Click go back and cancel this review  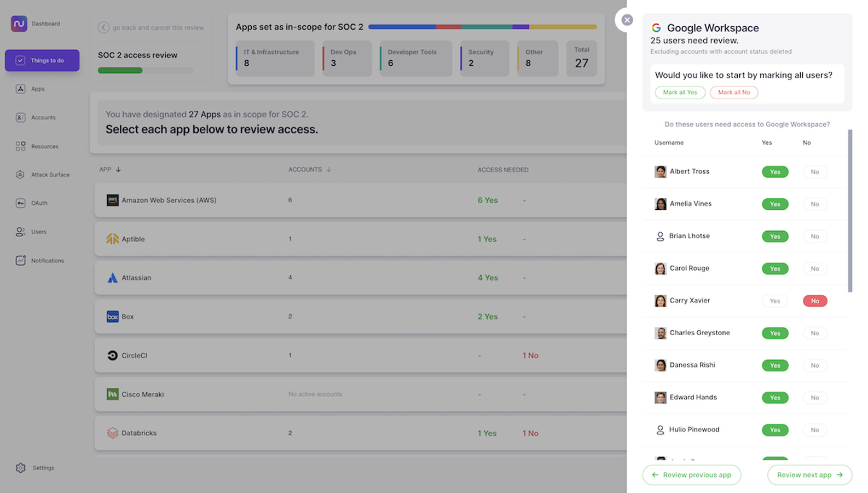[x=158, y=27]
